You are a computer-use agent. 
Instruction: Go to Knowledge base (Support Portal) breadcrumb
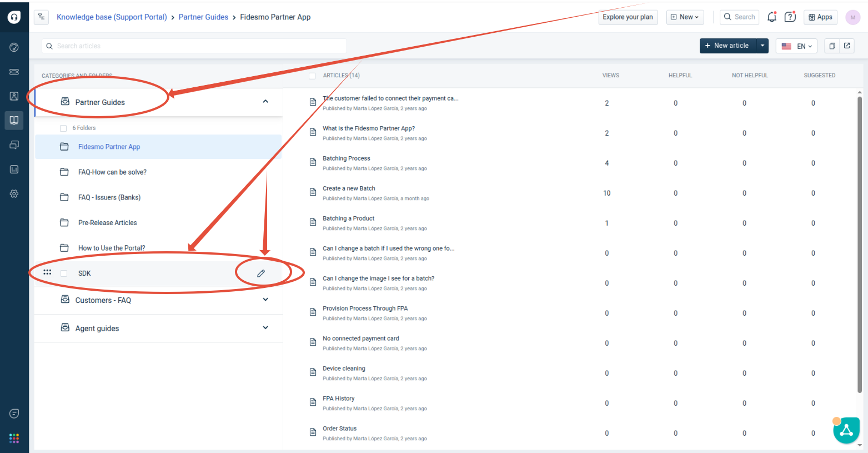coord(112,17)
